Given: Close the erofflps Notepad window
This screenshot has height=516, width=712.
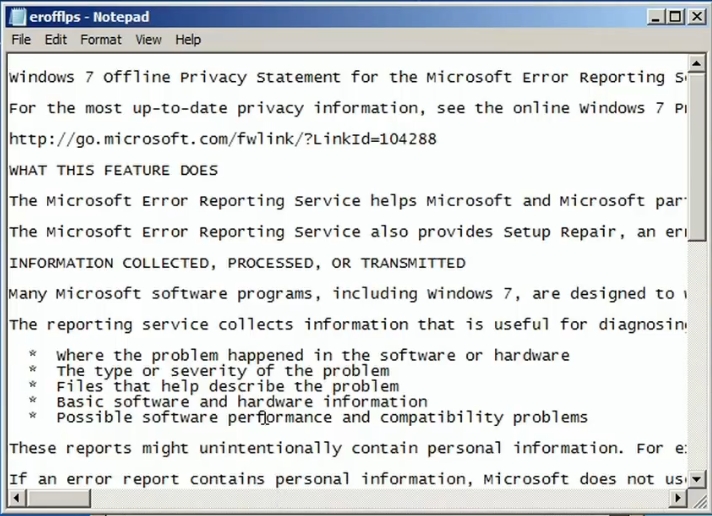Looking at the screenshot, I should tap(696, 17).
